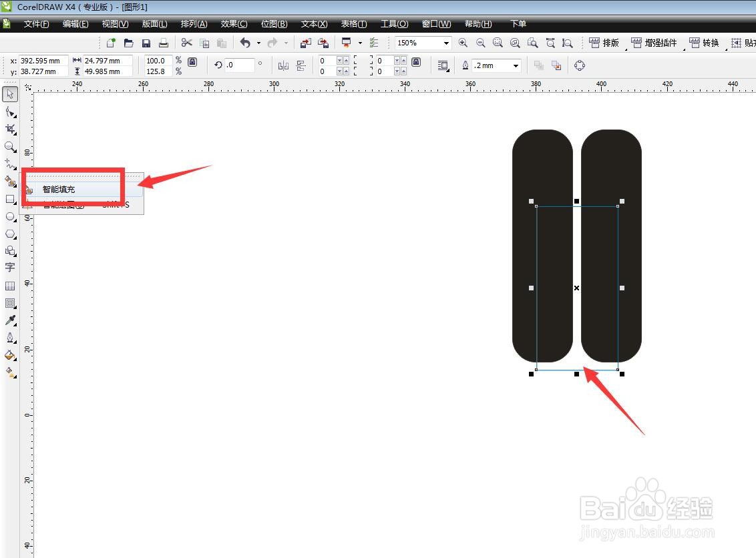Click the rotation angle field
Viewport: 756px width, 558px height.
click(x=240, y=65)
